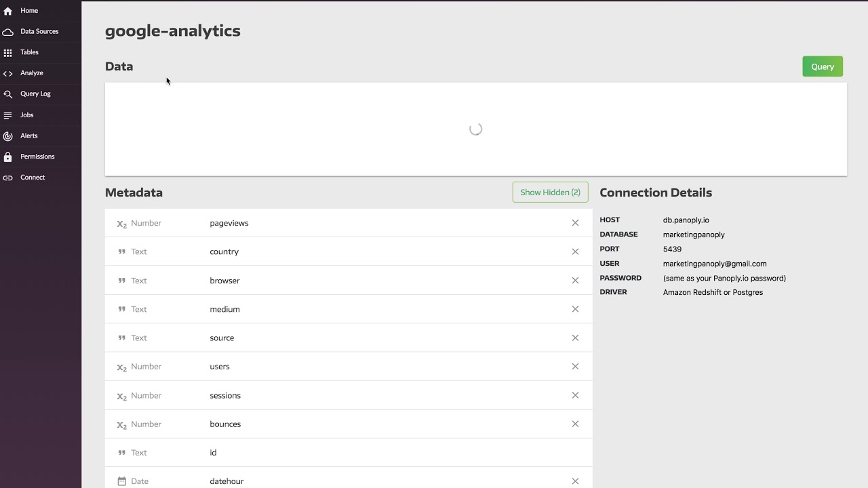Select the bounces field name

[225, 424]
